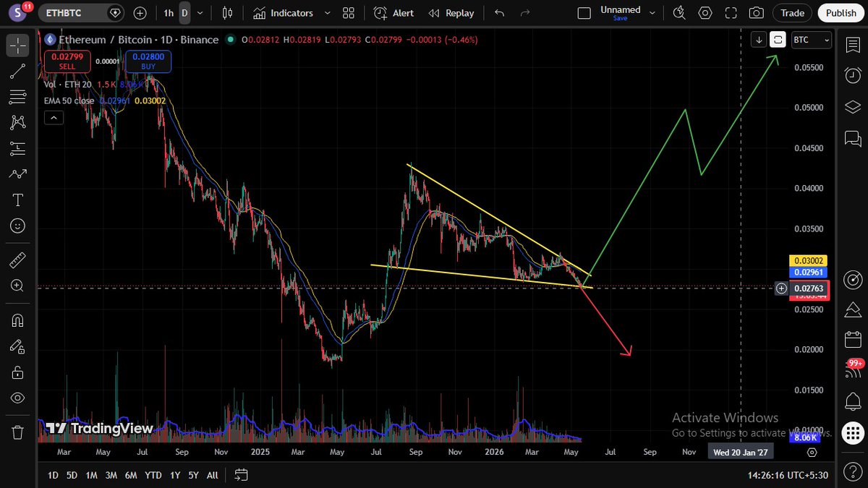
Task: Select the D daily interval
Action: tap(185, 13)
